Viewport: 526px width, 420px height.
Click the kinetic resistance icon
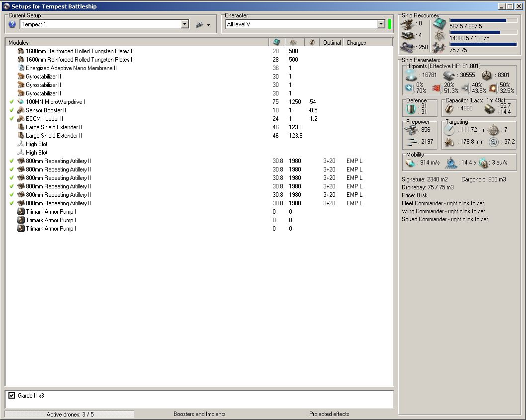[465, 88]
